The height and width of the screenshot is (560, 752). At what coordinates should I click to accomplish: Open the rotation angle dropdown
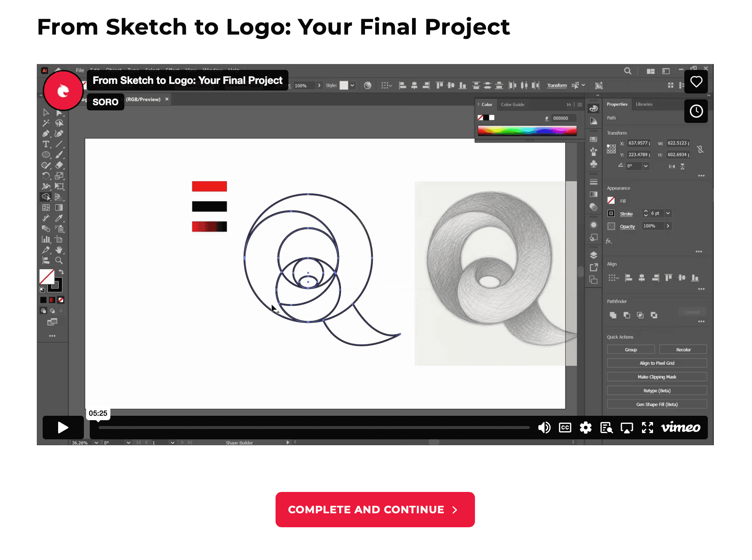pyautogui.click(x=646, y=166)
